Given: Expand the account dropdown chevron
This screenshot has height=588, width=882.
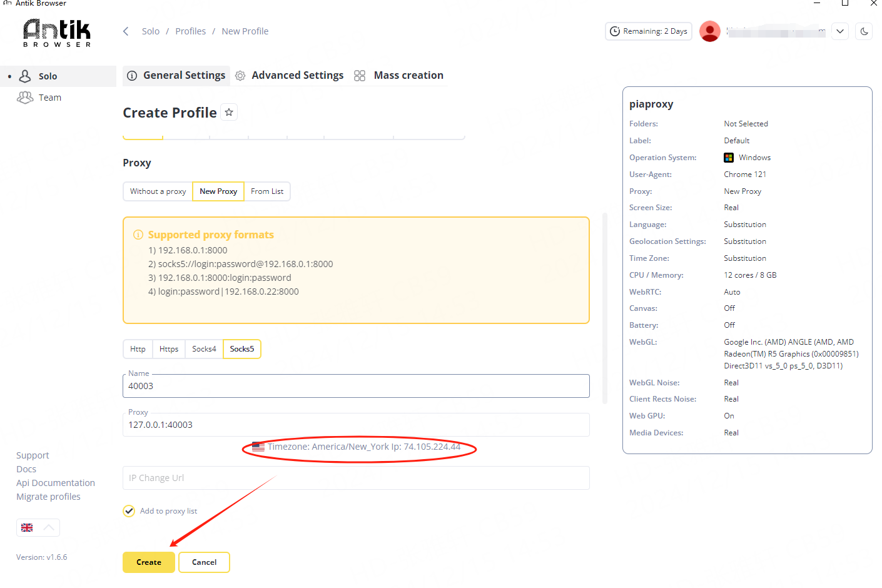Looking at the screenshot, I should (x=840, y=31).
